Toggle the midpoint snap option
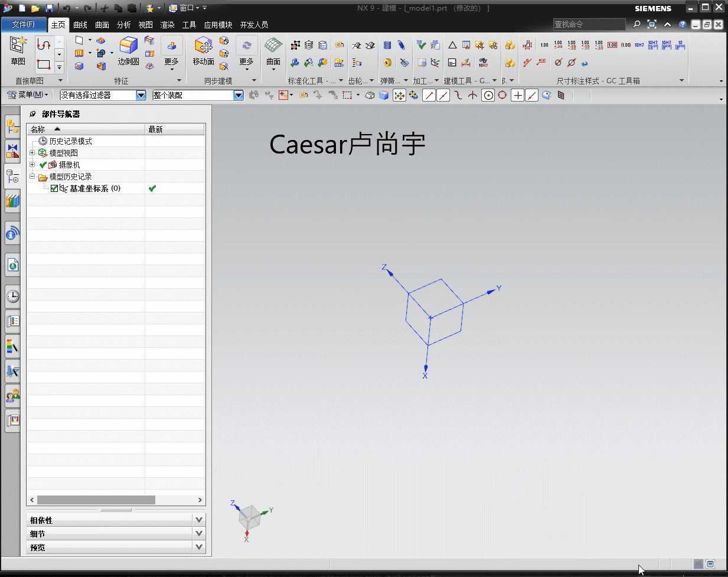The height and width of the screenshot is (577, 728). pyautogui.click(x=443, y=95)
